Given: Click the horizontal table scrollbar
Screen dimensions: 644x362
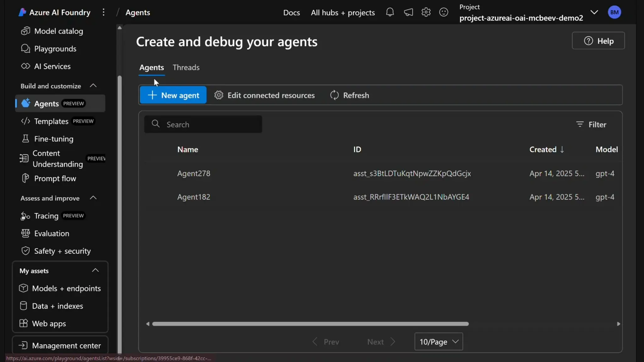Looking at the screenshot, I should tap(310, 324).
